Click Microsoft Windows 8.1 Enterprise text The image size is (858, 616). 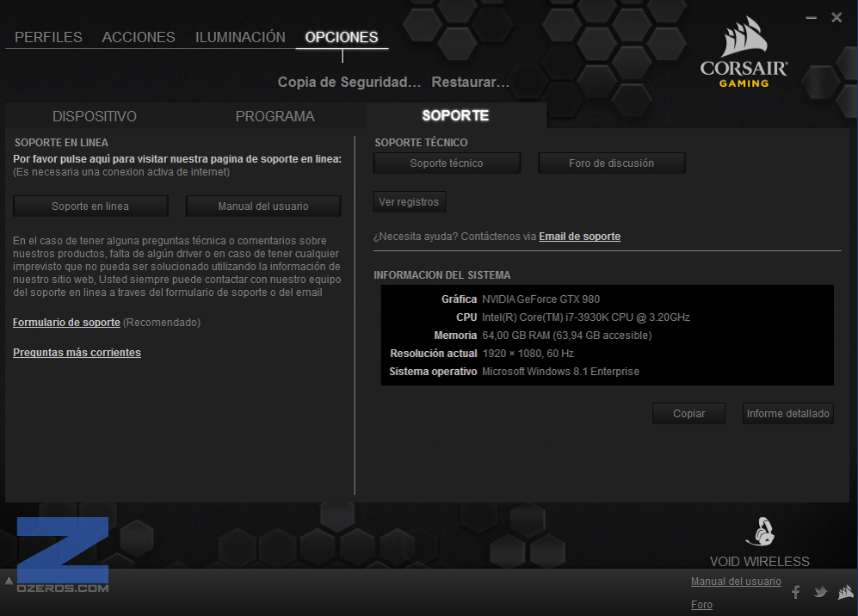pos(560,372)
